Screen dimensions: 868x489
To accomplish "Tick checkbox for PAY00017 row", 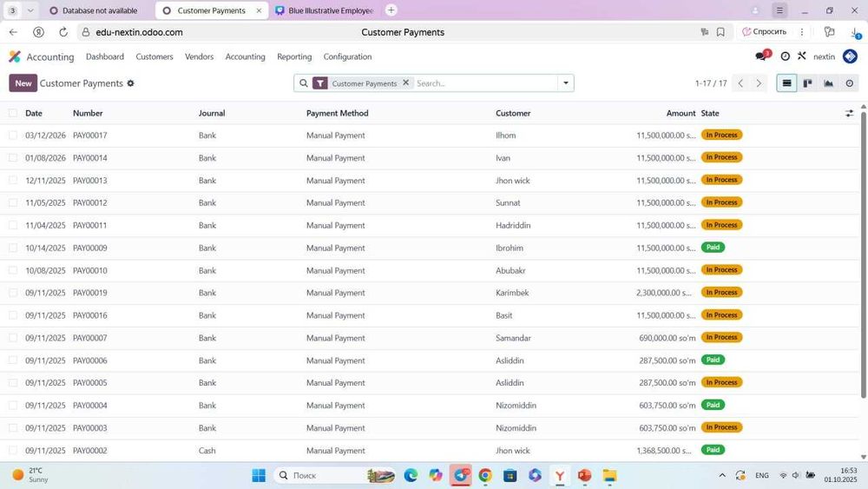I will [13, 135].
